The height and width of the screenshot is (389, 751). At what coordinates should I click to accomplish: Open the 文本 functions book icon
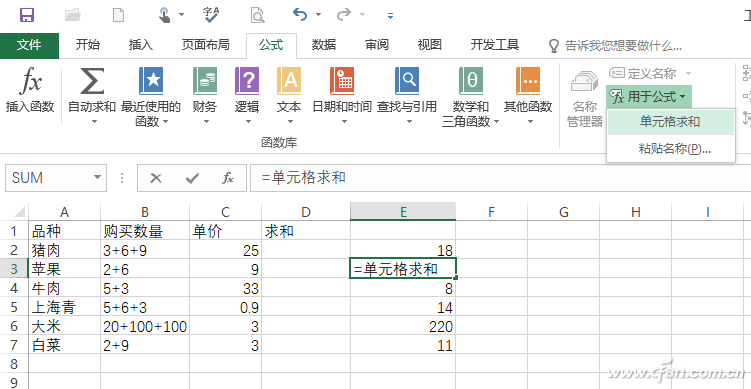(289, 81)
